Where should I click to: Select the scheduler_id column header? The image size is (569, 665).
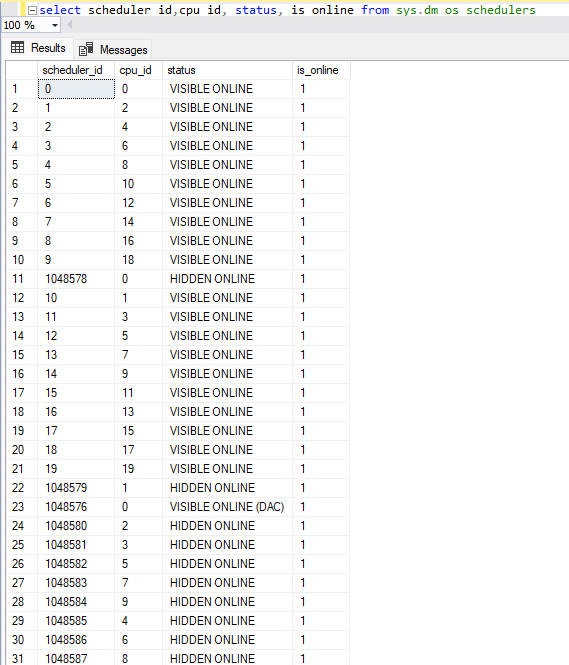pos(76,70)
